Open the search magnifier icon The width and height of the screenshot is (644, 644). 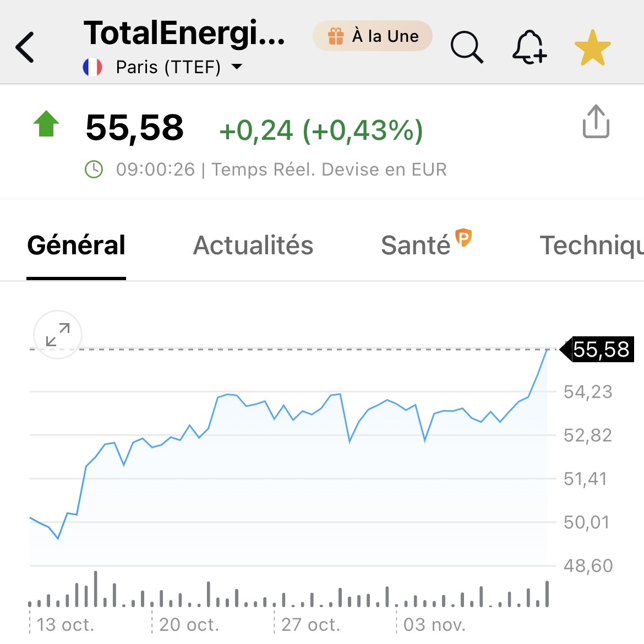(x=466, y=47)
